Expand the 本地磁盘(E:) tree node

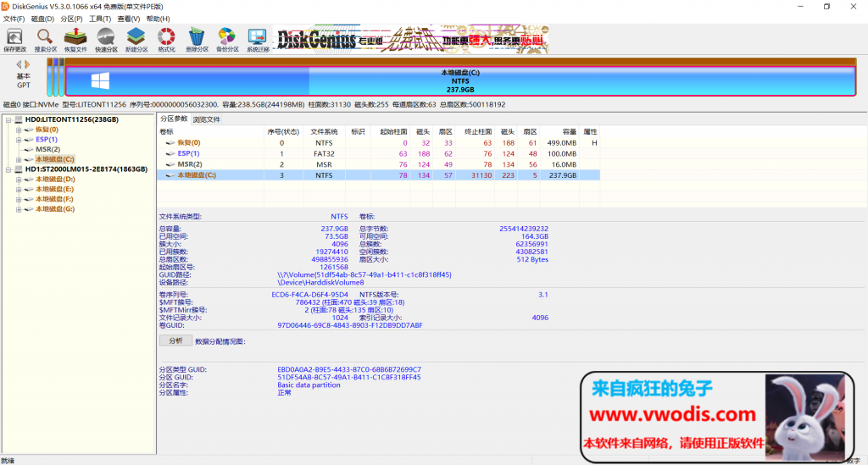point(19,189)
